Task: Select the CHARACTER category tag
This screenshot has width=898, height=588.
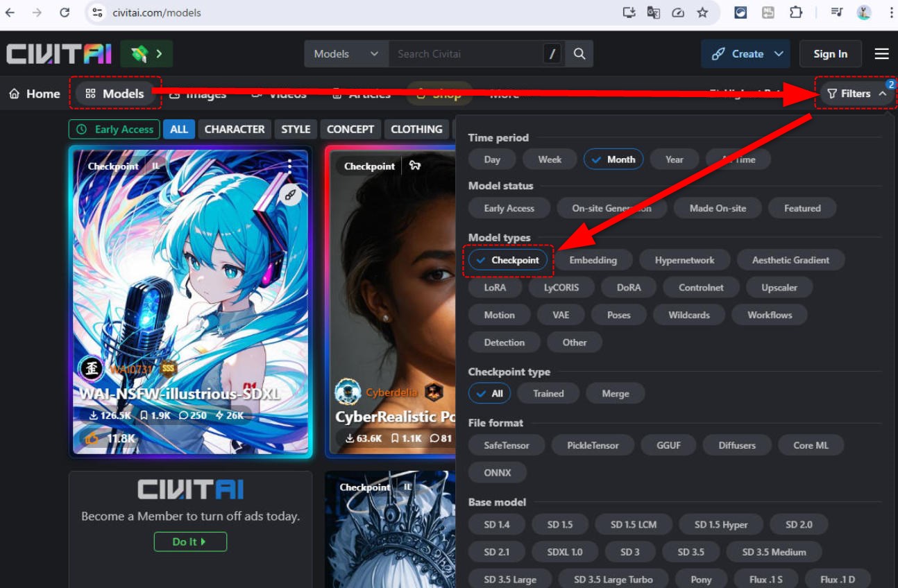Action: tap(234, 129)
